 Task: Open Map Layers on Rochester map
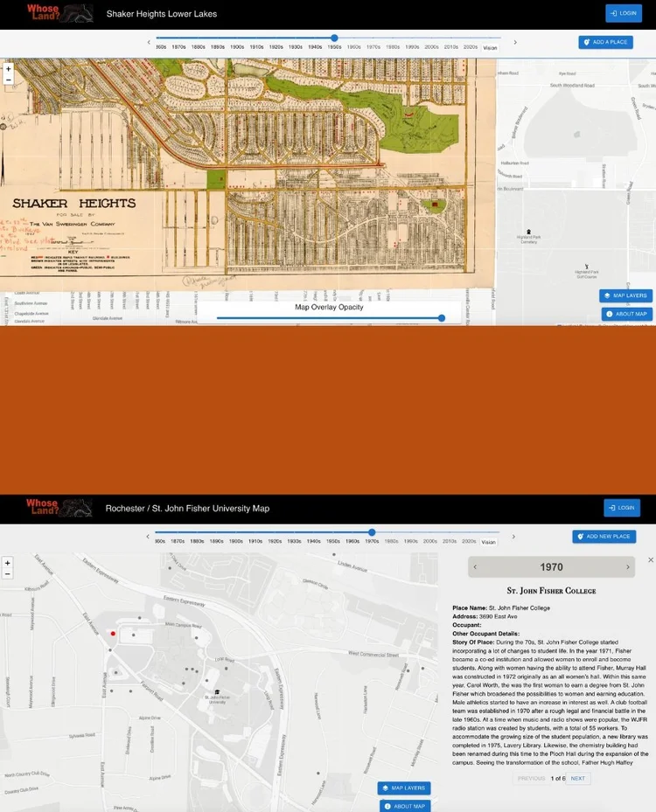403,788
